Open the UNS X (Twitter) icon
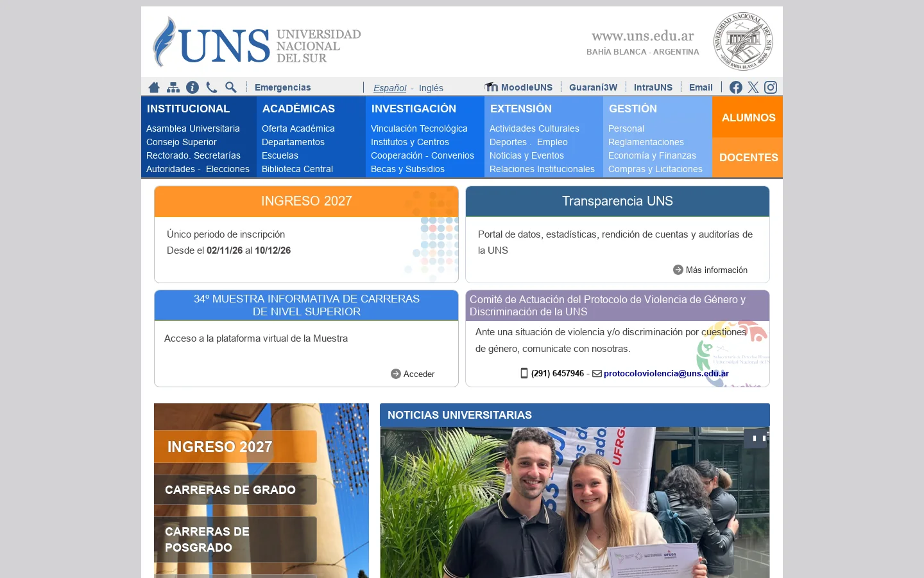The height and width of the screenshot is (578, 924). click(x=753, y=87)
